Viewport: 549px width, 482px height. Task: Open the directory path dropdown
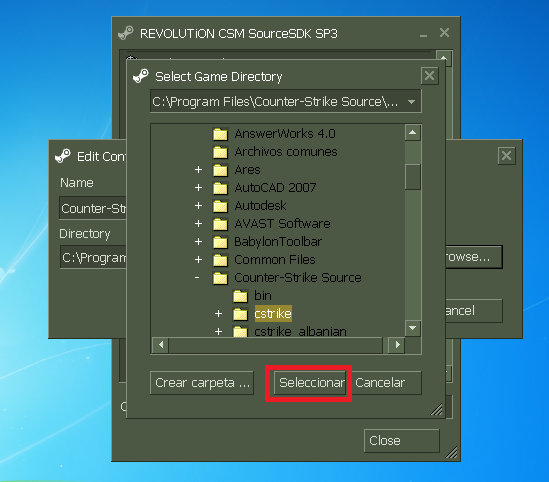pos(412,102)
